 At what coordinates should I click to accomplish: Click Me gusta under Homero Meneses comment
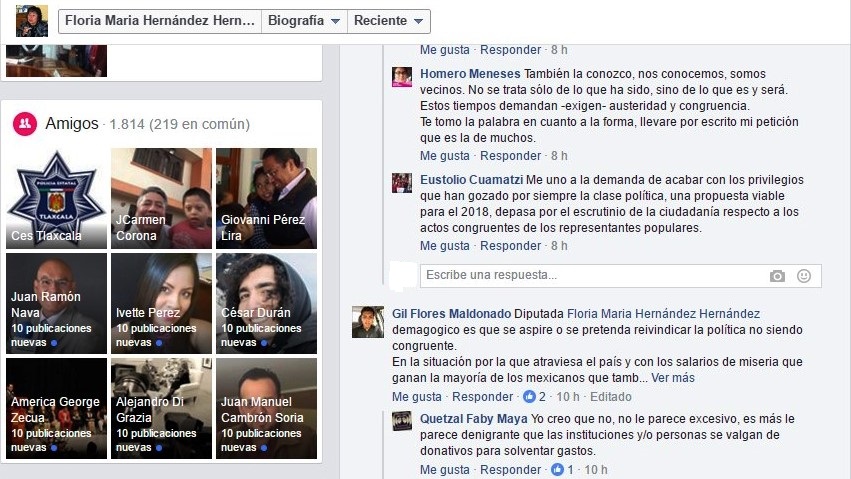click(x=444, y=156)
